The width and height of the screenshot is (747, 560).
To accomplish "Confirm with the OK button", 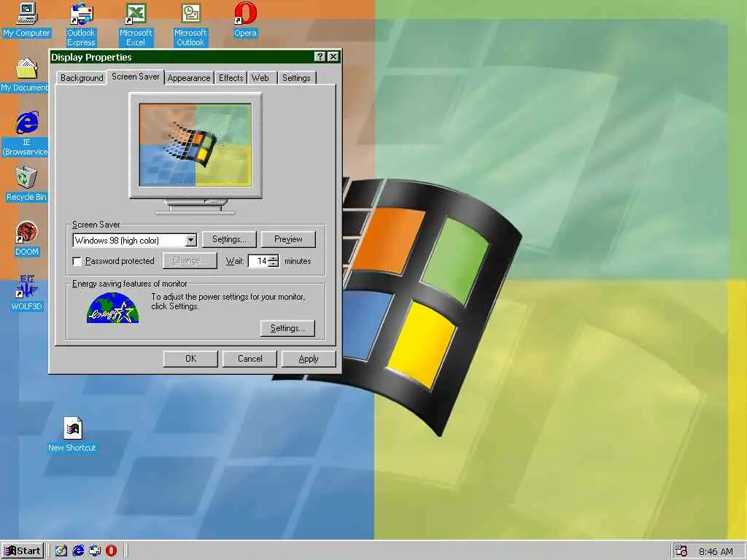I will pos(190,359).
